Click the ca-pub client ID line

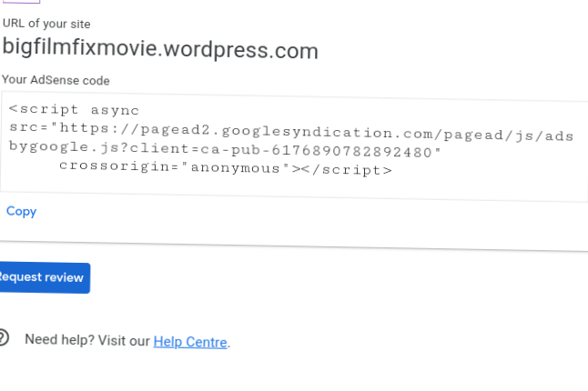click(x=225, y=149)
